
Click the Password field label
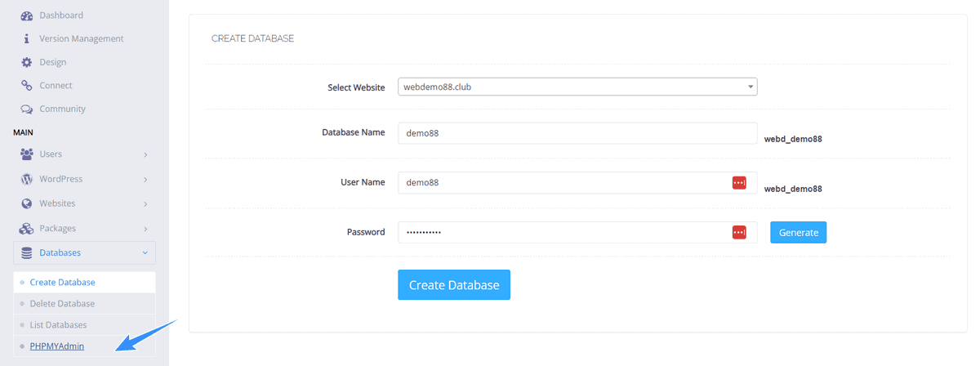click(x=366, y=232)
